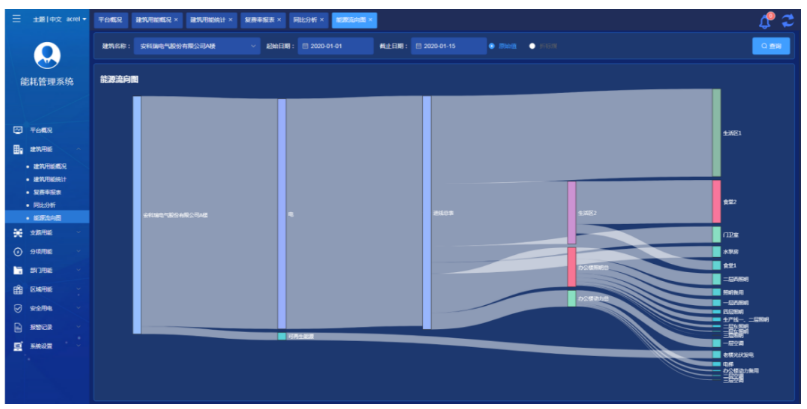807x409 pixels.
Task: Click the 查询 search button
Action: pyautogui.click(x=772, y=46)
